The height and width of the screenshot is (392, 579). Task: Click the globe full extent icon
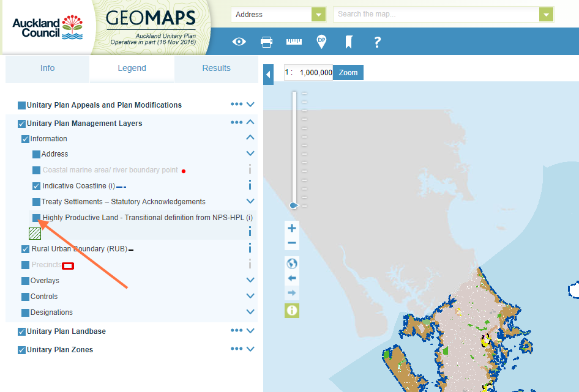pyautogui.click(x=292, y=264)
